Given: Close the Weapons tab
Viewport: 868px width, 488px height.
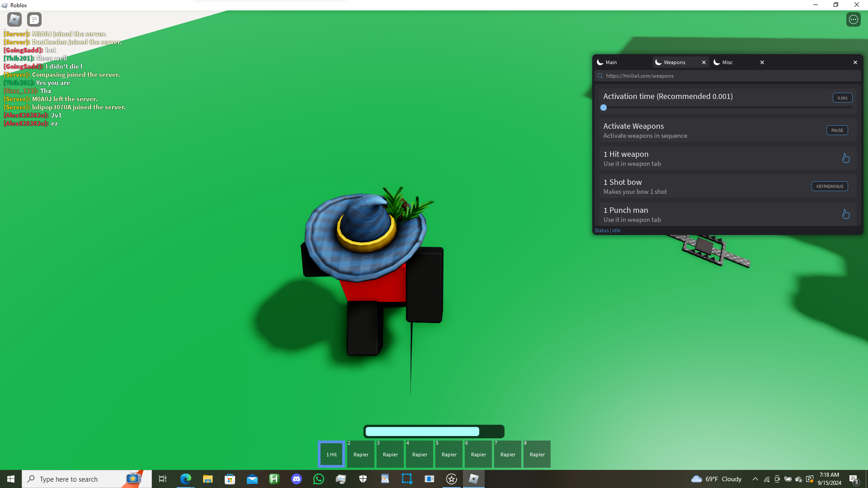Looking at the screenshot, I should [x=703, y=62].
